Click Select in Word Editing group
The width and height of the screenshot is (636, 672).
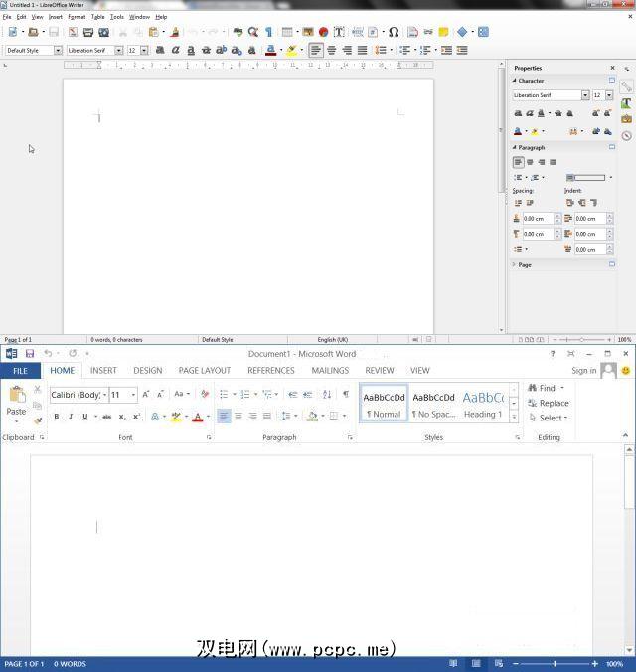[x=549, y=418]
